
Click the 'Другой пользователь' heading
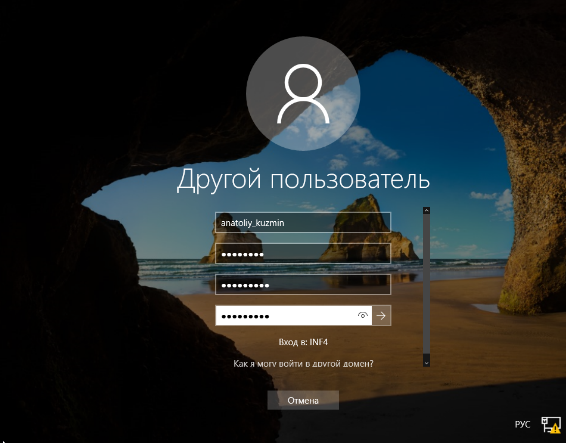click(x=303, y=179)
